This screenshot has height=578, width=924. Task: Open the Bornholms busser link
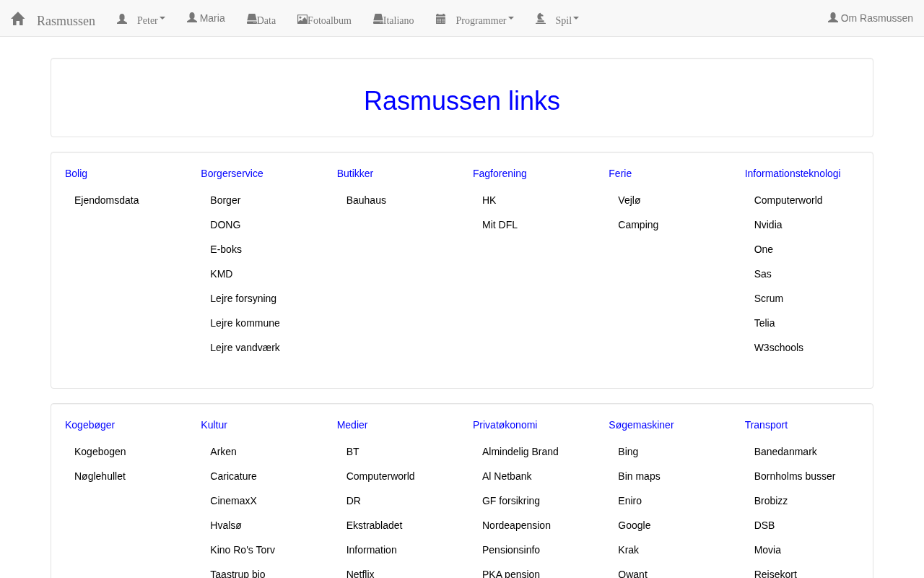pyautogui.click(x=795, y=476)
